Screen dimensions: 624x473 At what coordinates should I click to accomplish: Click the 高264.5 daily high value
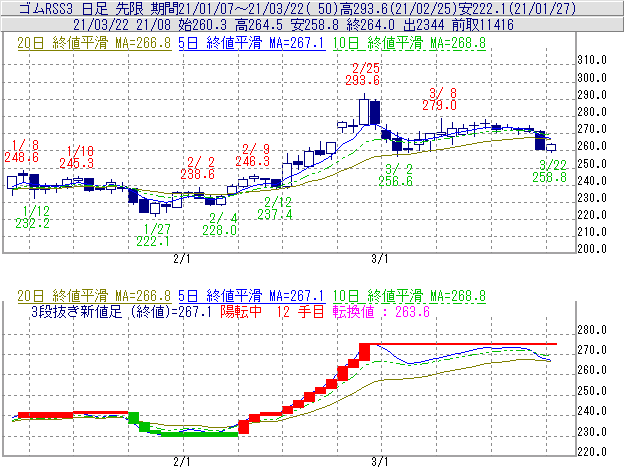coord(259,25)
